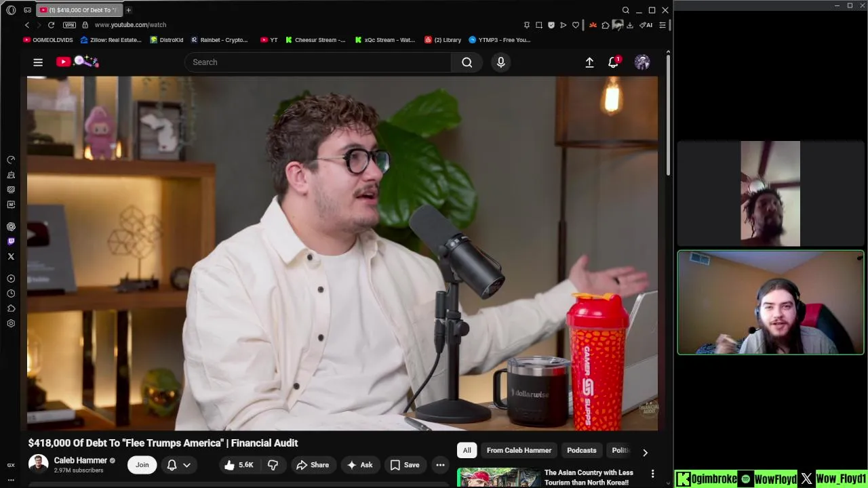
Task: Select the Podcasts filter chip
Action: point(582,450)
